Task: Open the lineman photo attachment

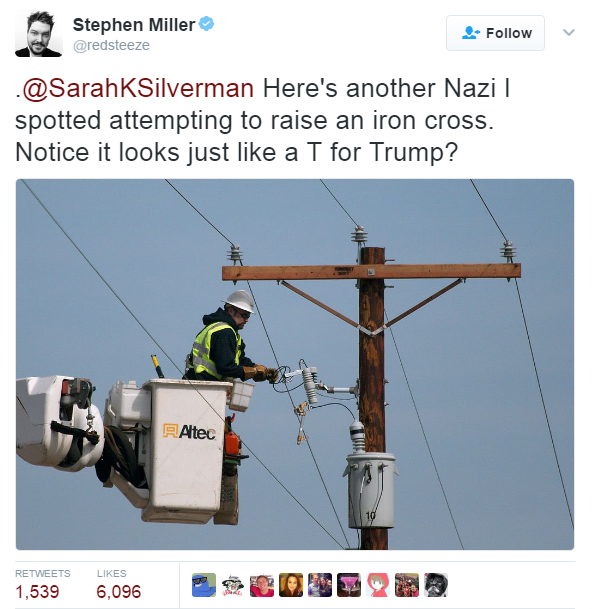Action: point(295,364)
